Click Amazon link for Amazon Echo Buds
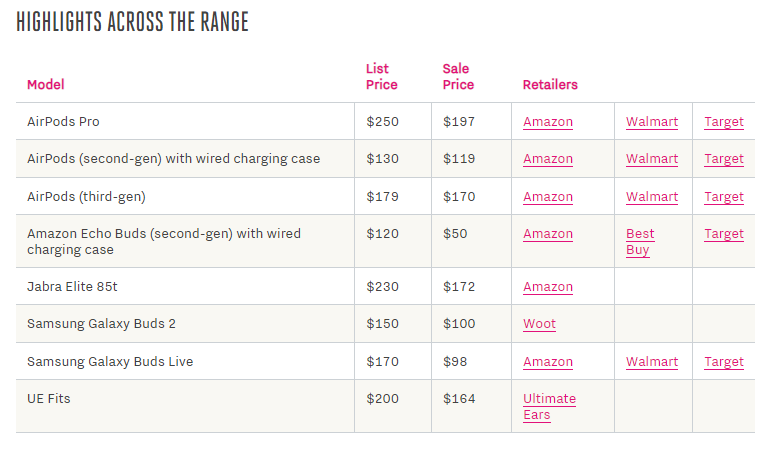 point(548,234)
